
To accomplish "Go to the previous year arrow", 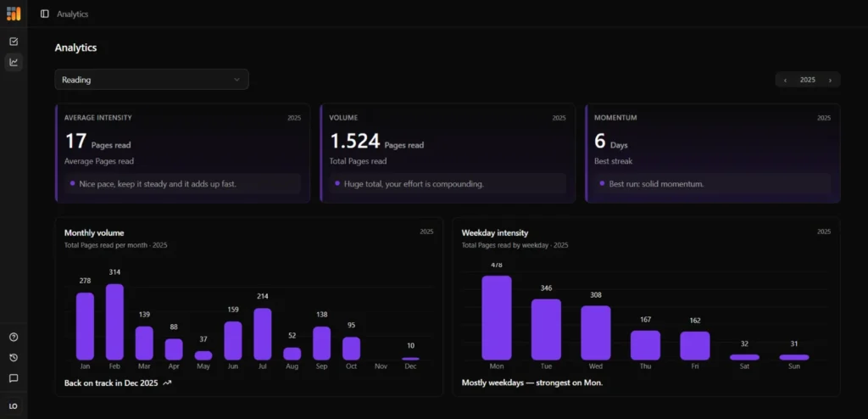I will tap(785, 80).
